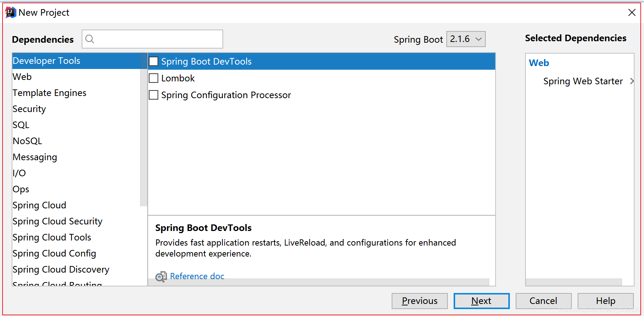Click the selected dependencies horizontal scrollbar
Screen dimensions: 644x316
click(x=574, y=282)
